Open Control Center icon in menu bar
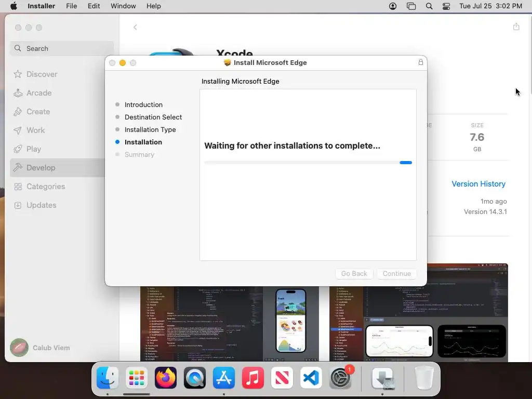Viewport: 532px width, 399px height. tap(446, 6)
